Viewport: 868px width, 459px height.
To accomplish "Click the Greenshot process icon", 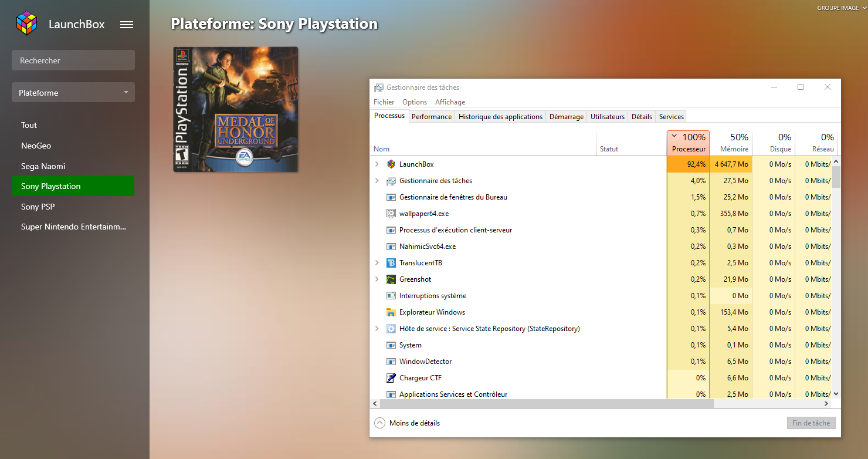I will pyautogui.click(x=391, y=279).
